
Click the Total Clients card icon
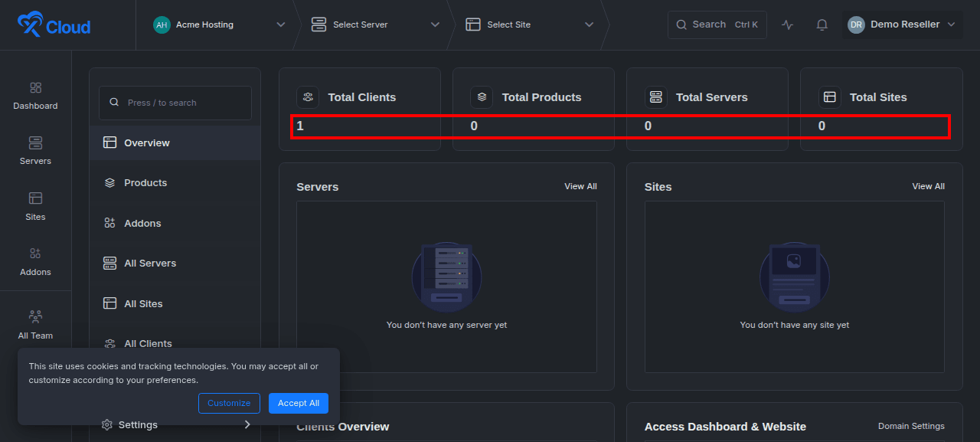coord(308,97)
